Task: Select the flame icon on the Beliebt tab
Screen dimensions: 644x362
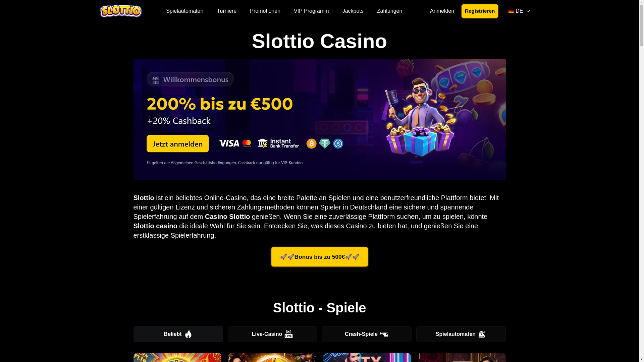Action: pos(188,334)
